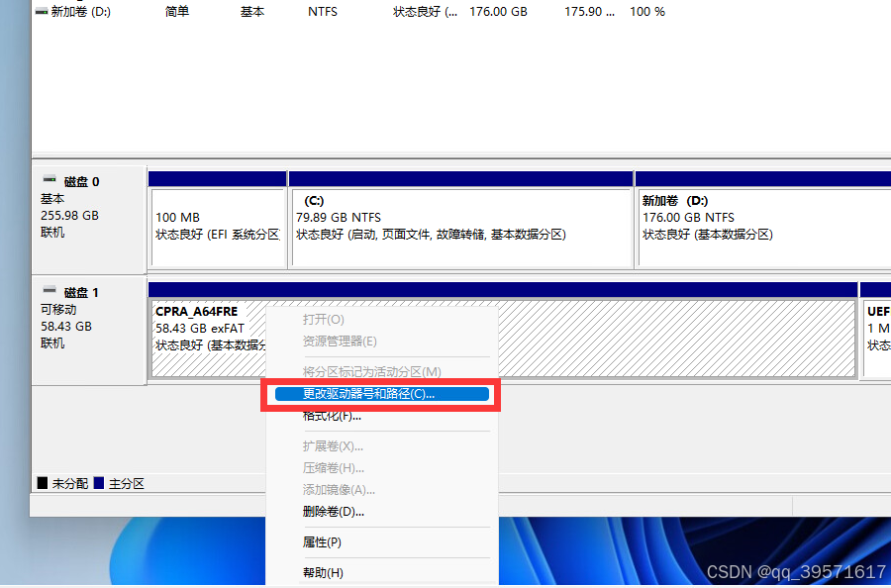This screenshot has height=588, width=891.
Task: Click the 基本 type cell in volume list
Action: pyautogui.click(x=252, y=11)
